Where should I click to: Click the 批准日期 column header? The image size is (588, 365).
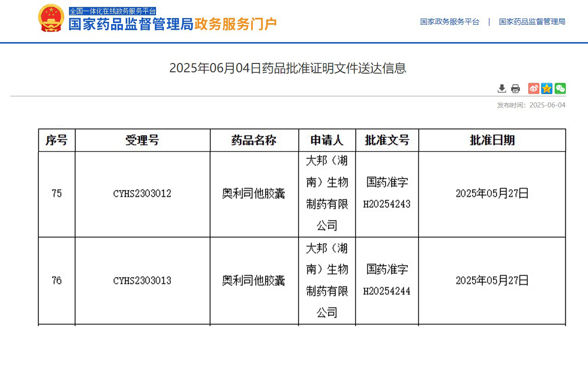pos(492,140)
